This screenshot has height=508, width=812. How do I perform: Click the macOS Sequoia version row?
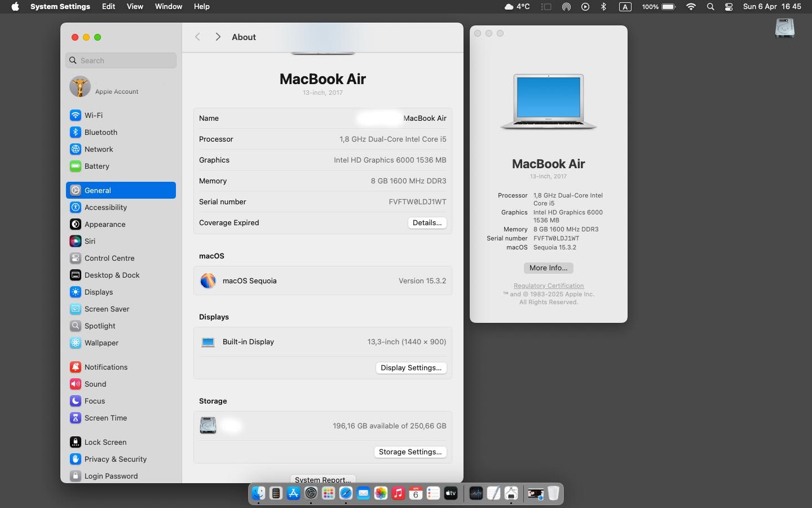click(x=323, y=281)
